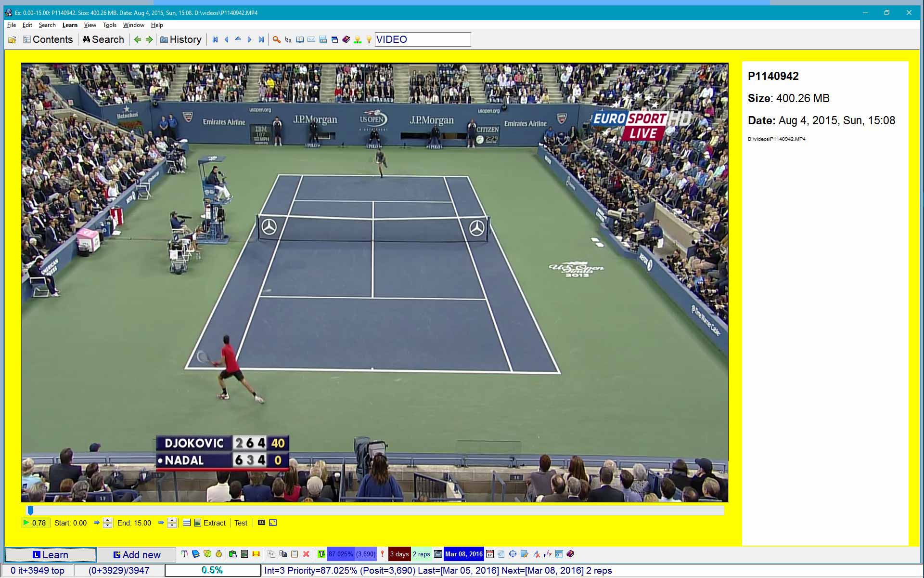Toggle the fullscreen video icon
The image size is (924, 578).
coord(273,523)
